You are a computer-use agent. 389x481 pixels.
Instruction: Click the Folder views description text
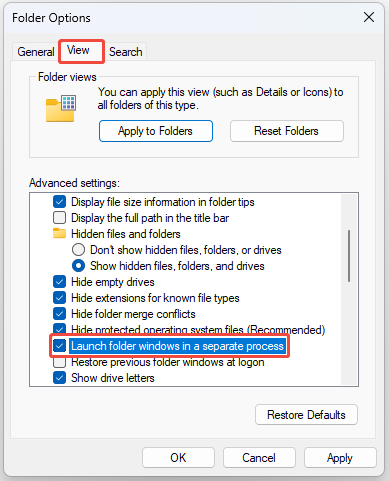(x=220, y=98)
